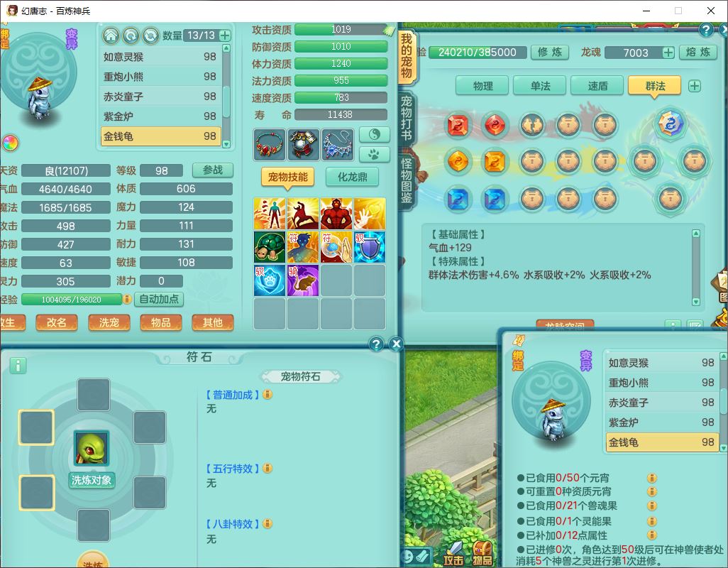Click the top empty 符石 slot
728x568 pixels.
[x=94, y=395]
